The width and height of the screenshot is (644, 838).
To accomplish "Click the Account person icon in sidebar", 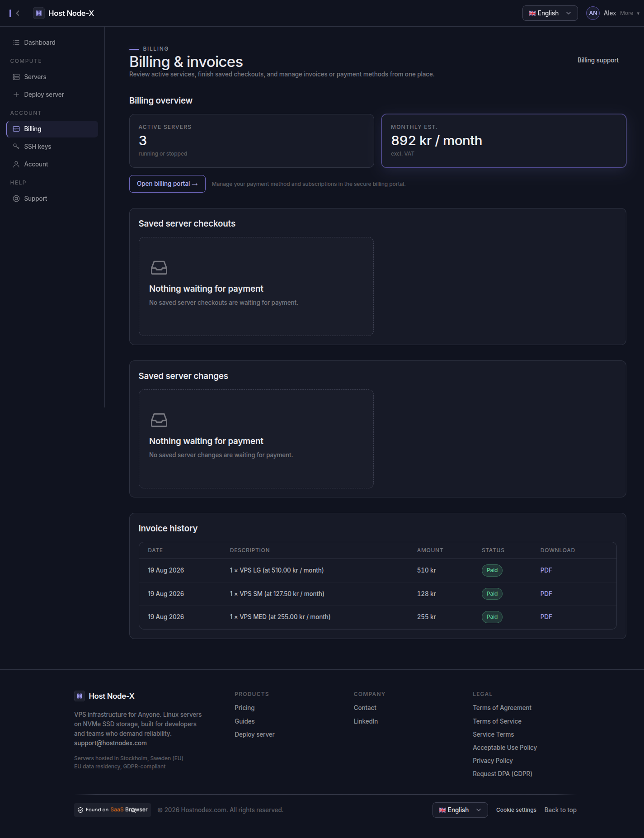I will pos(16,164).
